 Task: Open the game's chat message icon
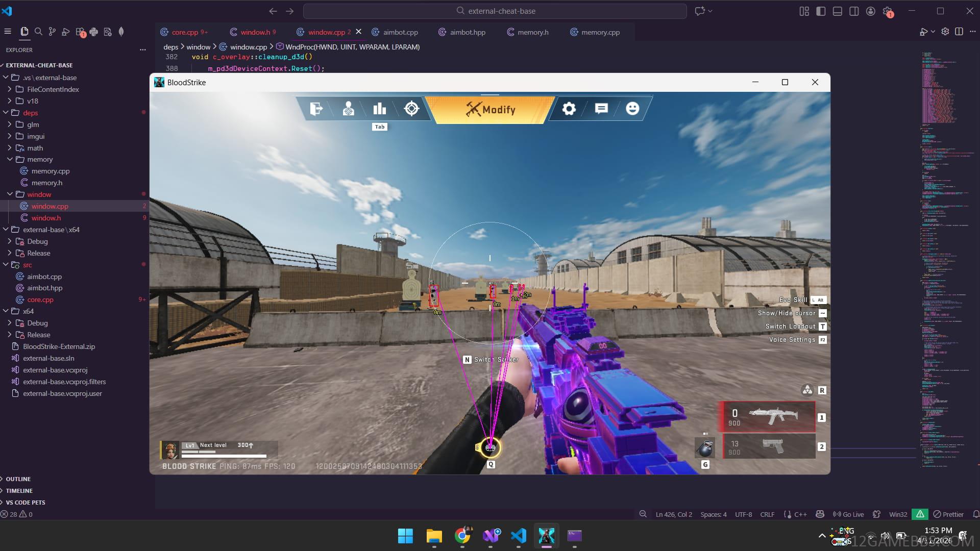[601, 109]
